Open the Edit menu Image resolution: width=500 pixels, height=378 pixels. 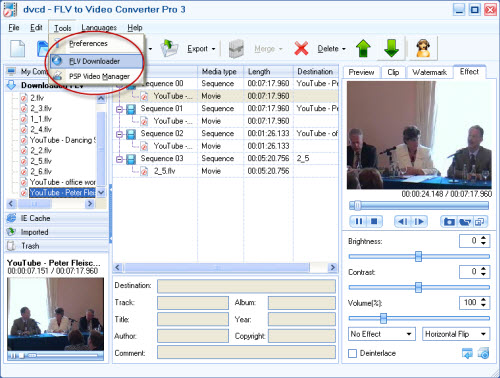click(36, 28)
